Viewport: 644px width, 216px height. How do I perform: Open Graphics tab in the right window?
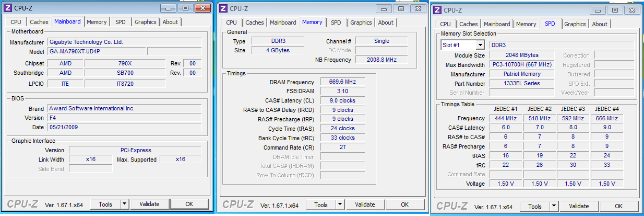point(575,24)
